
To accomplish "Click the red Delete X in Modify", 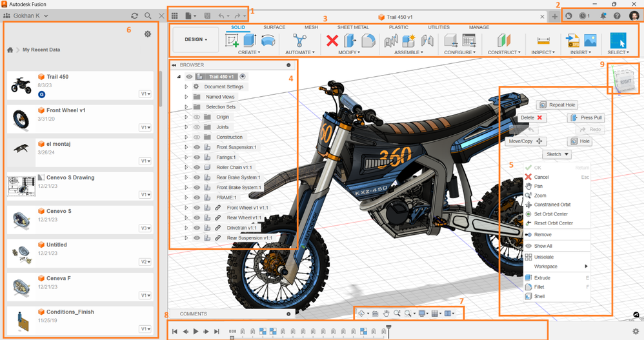I will 332,41.
